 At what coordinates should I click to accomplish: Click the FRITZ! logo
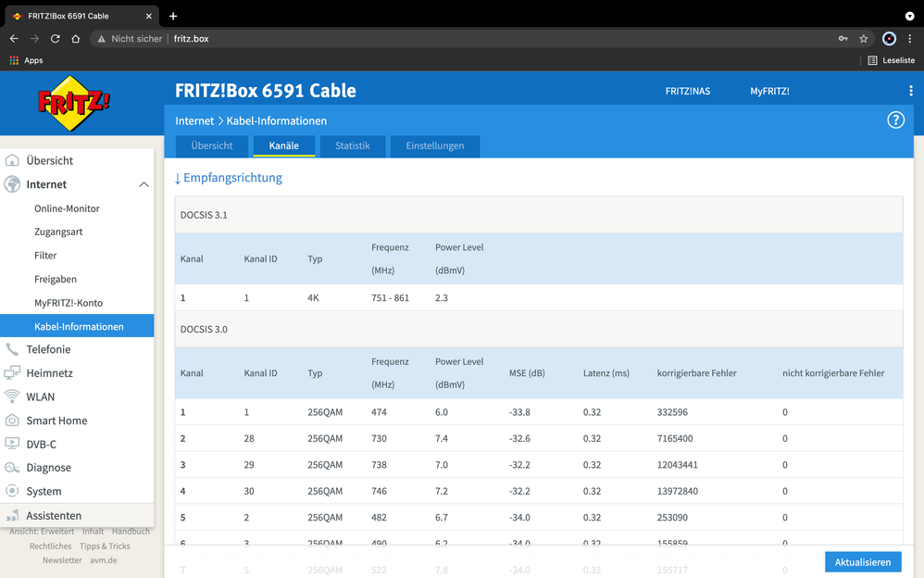point(73,103)
